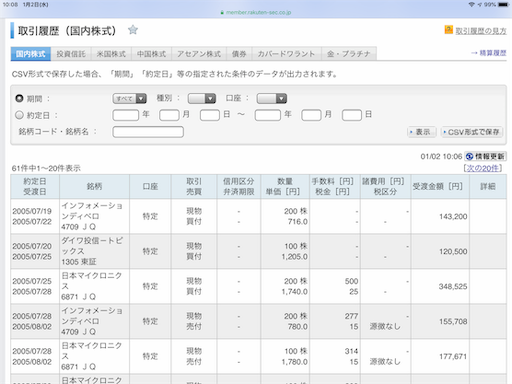Click the amount 348,525

453,287
